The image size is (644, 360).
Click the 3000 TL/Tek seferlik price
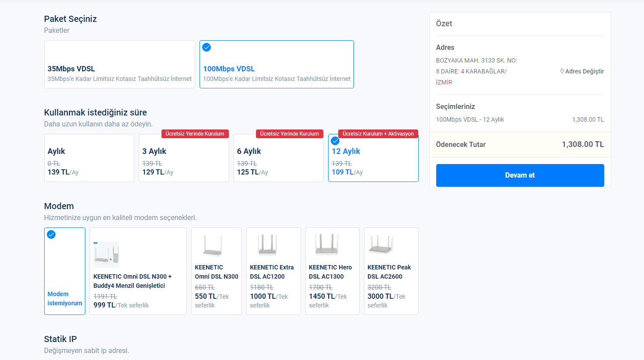pos(386,301)
